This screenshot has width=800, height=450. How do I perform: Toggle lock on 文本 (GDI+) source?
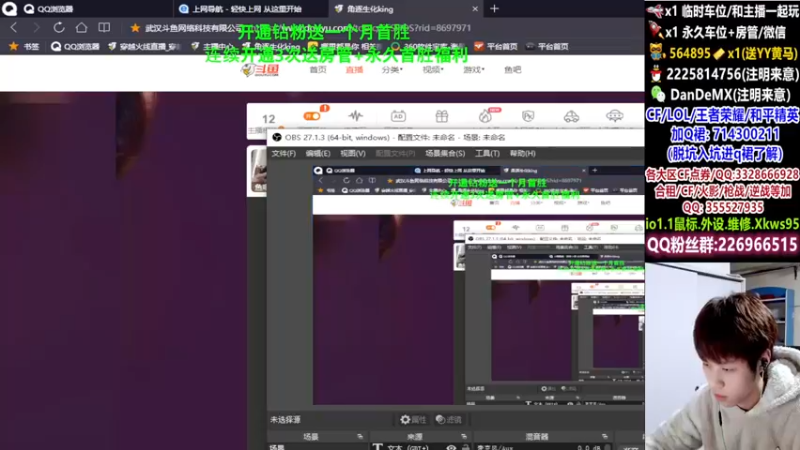tap(465, 447)
